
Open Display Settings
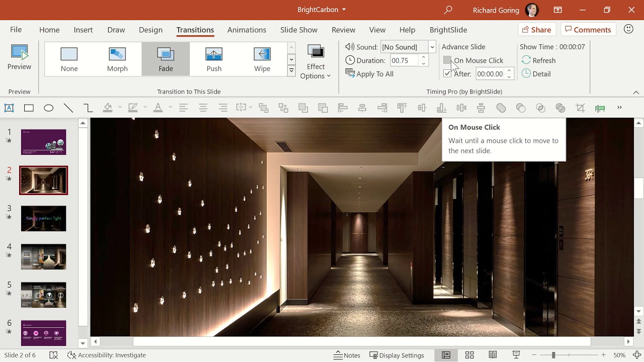click(397, 355)
